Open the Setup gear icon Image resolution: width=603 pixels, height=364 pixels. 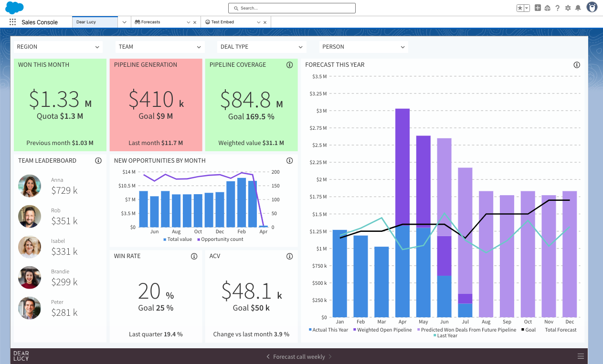click(568, 8)
